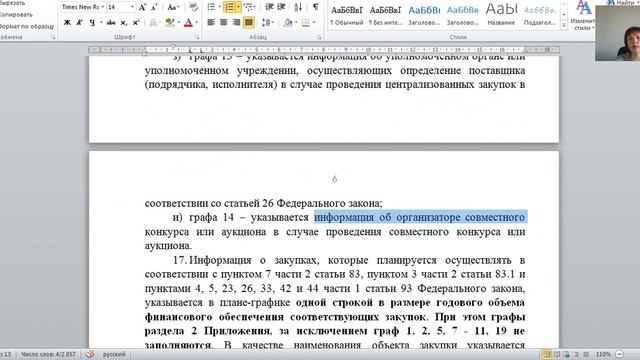Click the webcam video thumbnail
The height and width of the screenshot is (360, 640).
pos(618,33)
